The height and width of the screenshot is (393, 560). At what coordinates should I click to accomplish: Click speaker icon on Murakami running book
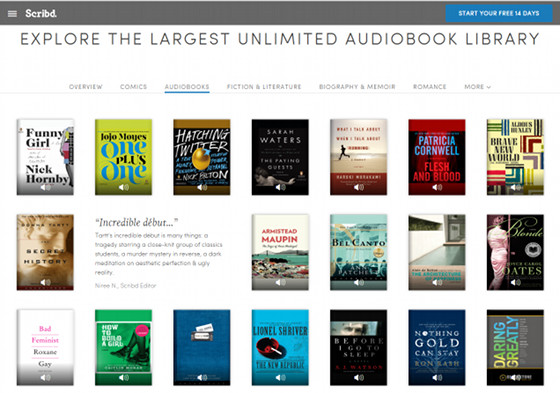click(359, 187)
